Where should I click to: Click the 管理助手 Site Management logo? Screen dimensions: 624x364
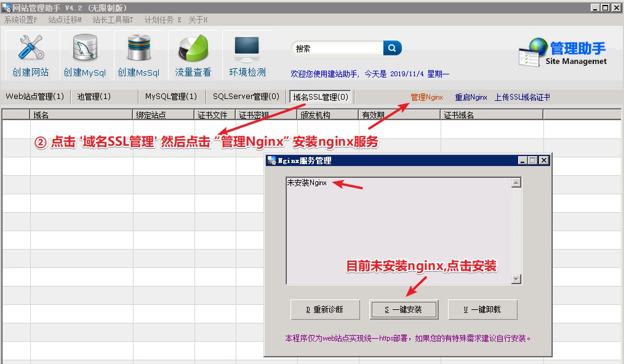point(562,52)
